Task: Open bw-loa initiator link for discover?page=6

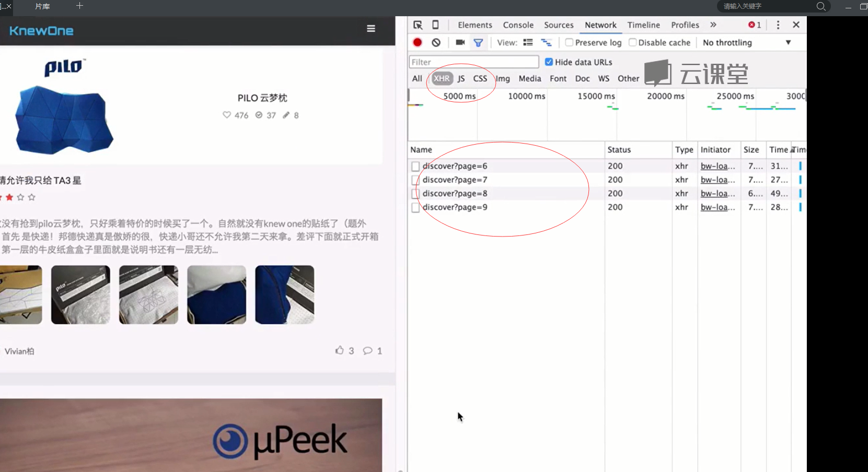Action: 718,166
